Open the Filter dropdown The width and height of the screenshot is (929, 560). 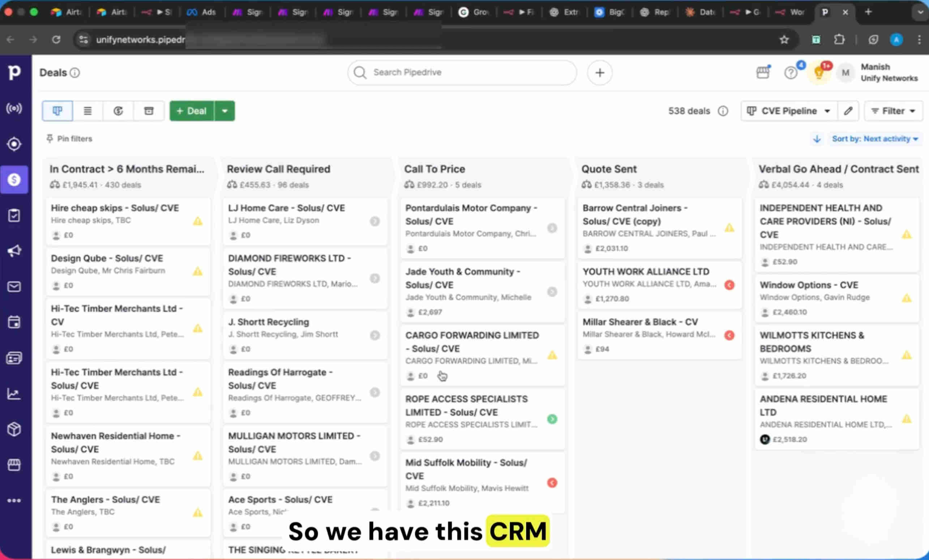tap(893, 111)
